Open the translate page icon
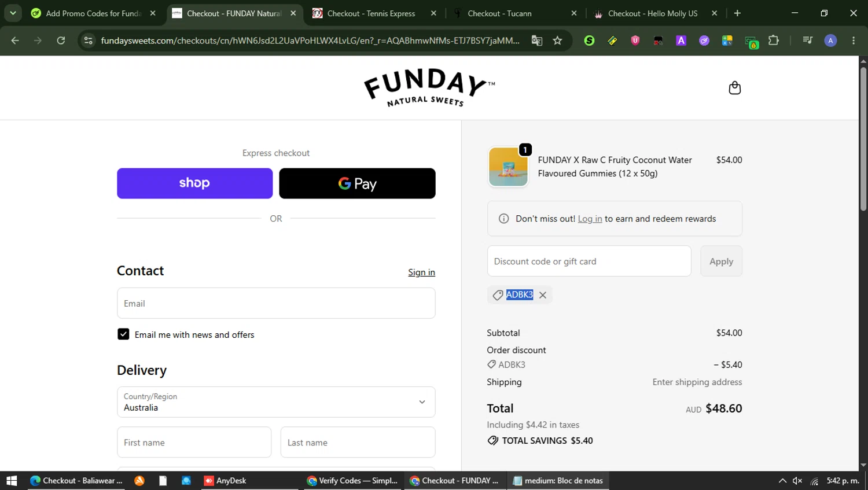This screenshot has height=490, width=868. point(537,40)
